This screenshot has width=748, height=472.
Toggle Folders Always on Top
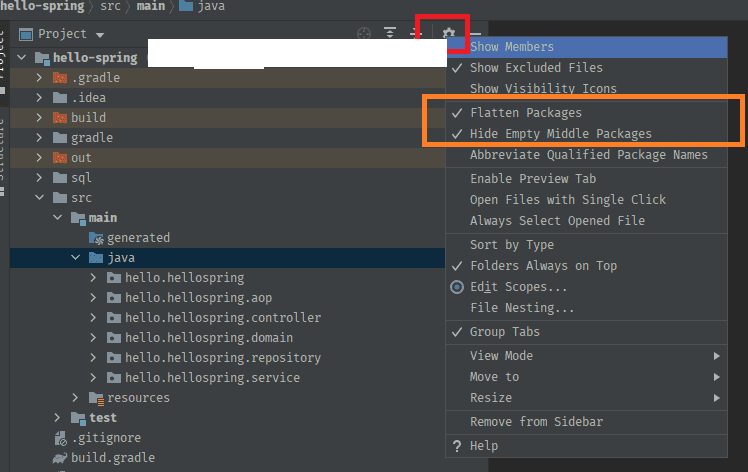point(587,265)
